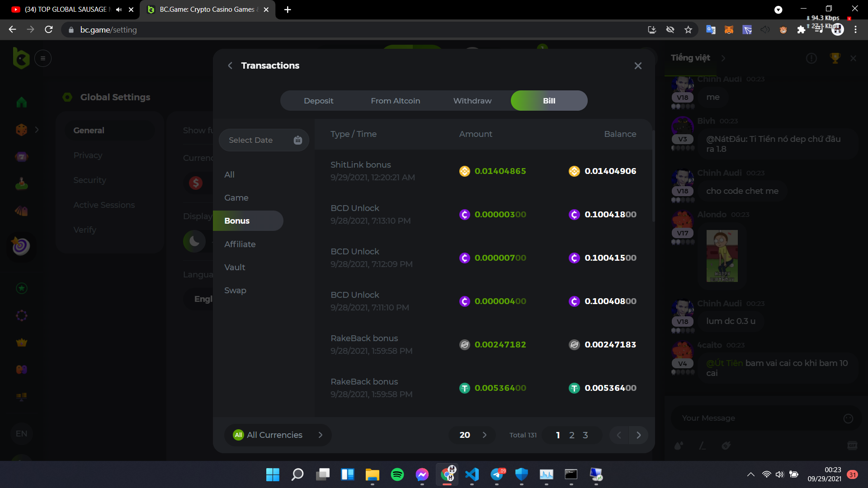868x488 pixels.
Task: Click the bookmark star in address bar
Action: click(x=688, y=30)
